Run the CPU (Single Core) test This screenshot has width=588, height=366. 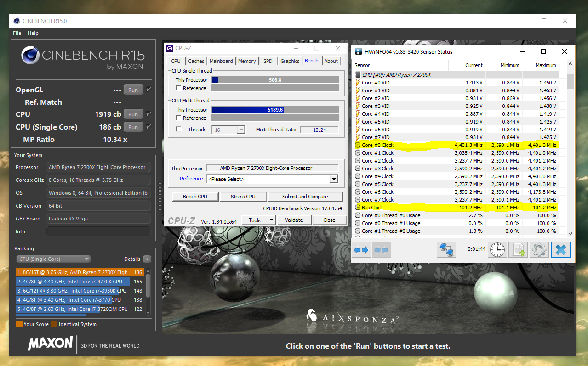click(133, 127)
